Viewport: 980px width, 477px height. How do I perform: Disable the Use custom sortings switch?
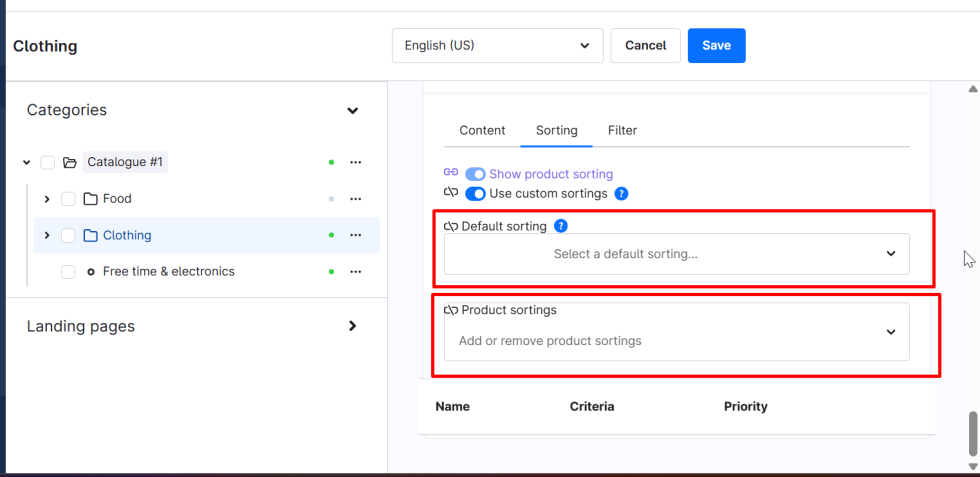coord(475,193)
